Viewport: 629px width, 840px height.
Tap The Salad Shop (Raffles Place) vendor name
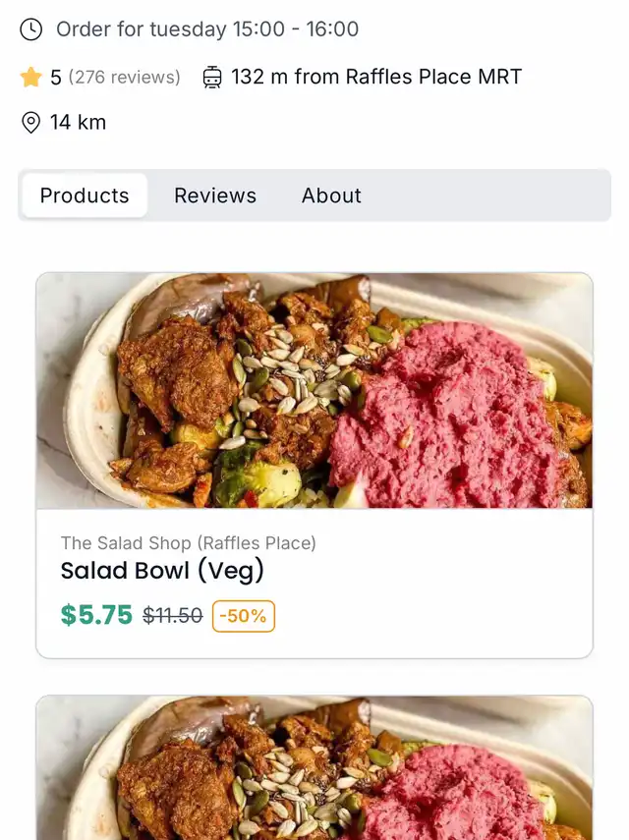click(x=189, y=542)
